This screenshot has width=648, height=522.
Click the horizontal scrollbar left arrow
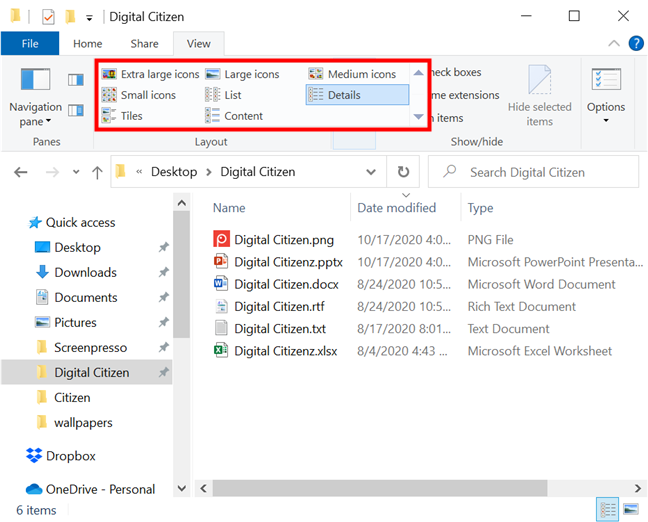pyautogui.click(x=203, y=488)
